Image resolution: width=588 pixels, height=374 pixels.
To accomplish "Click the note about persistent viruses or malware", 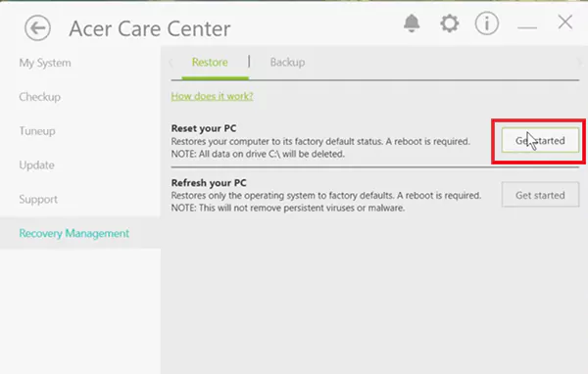I will (288, 208).
